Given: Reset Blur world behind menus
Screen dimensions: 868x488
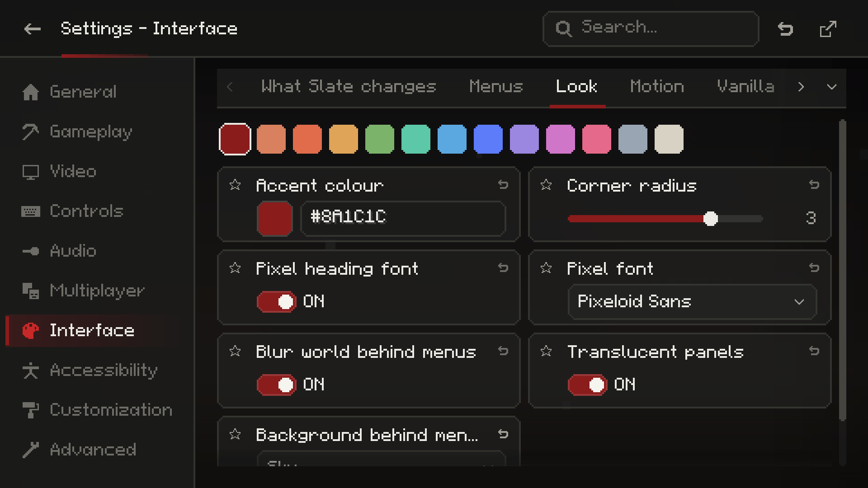Looking at the screenshot, I should pyautogui.click(x=503, y=351).
